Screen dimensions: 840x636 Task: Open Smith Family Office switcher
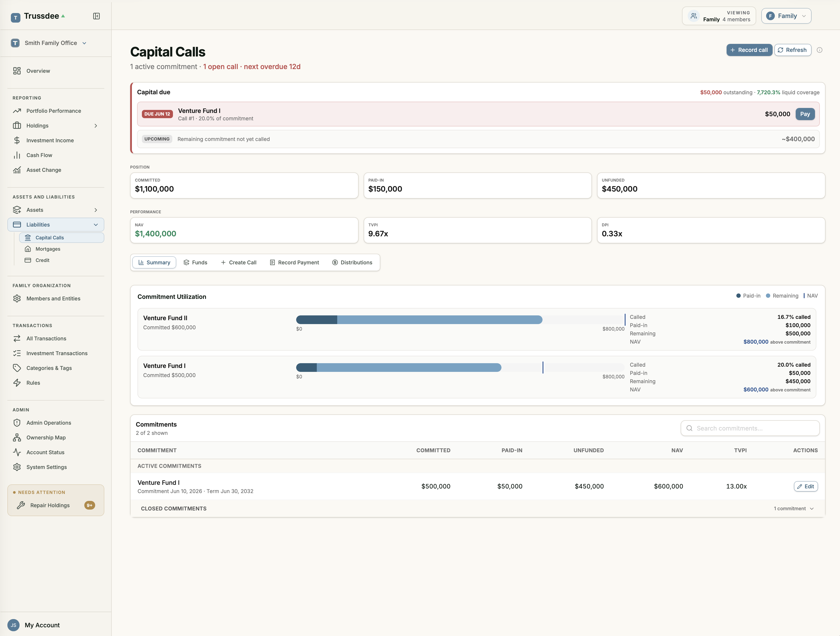click(x=49, y=43)
